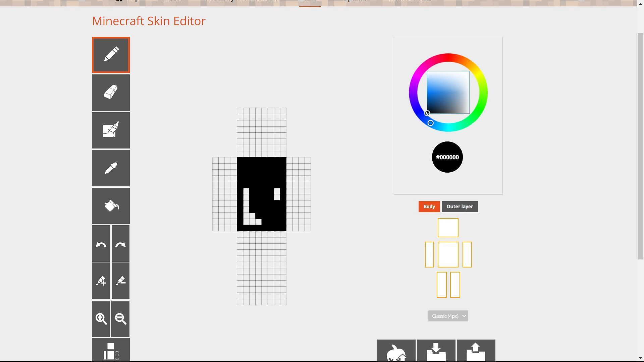Screen dimensions: 644x362
Task: Paint a pixel on the right arm grid
Action: pos(299,194)
